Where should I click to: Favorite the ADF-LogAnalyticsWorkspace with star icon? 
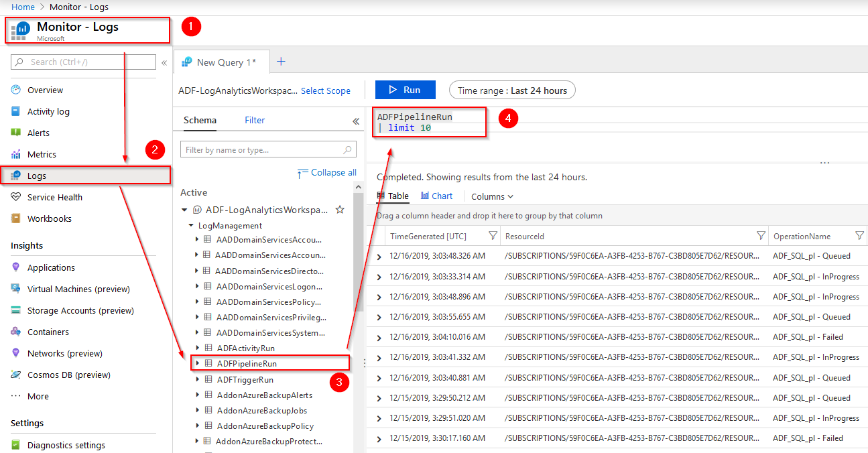click(340, 210)
